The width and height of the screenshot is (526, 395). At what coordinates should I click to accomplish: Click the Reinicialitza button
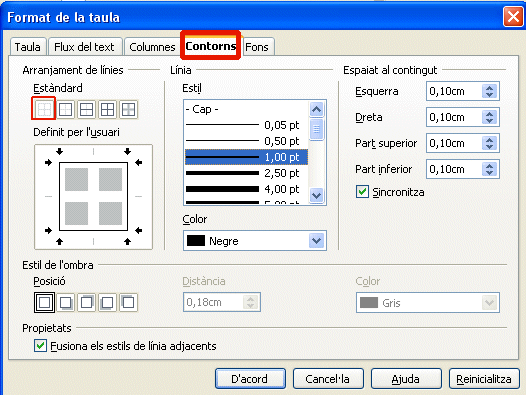click(484, 379)
